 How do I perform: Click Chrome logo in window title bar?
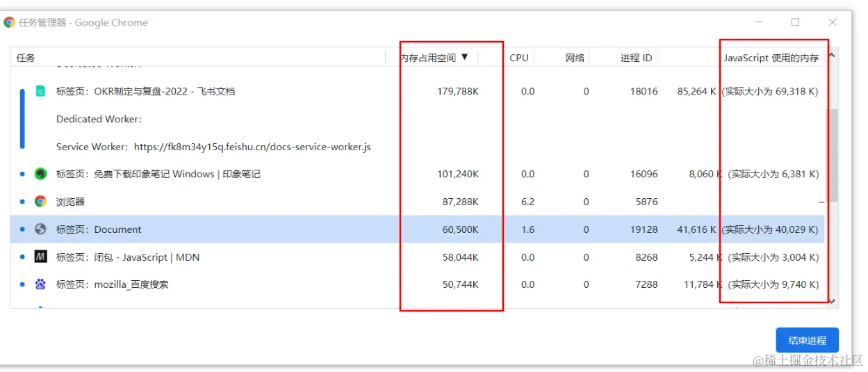[10, 22]
